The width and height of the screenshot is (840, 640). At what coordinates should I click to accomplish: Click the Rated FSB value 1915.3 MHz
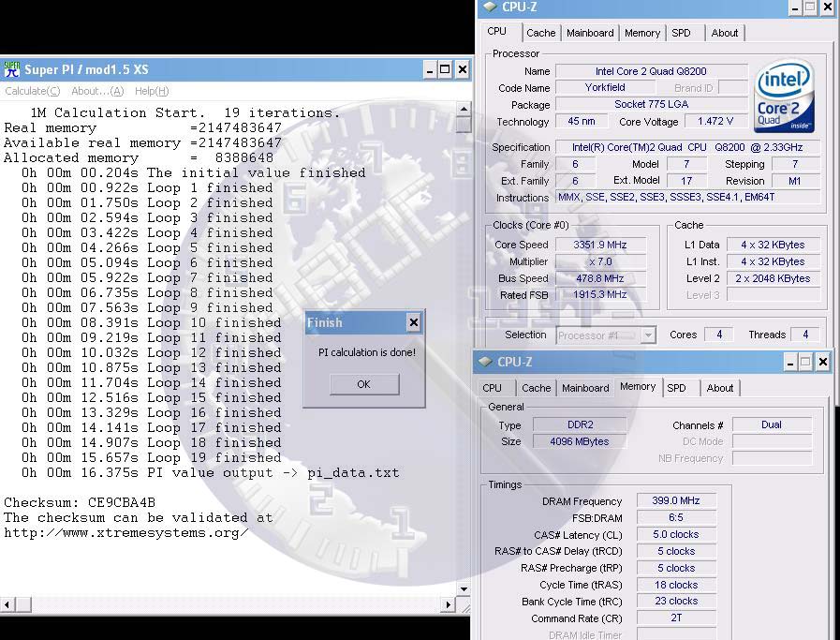[600, 294]
